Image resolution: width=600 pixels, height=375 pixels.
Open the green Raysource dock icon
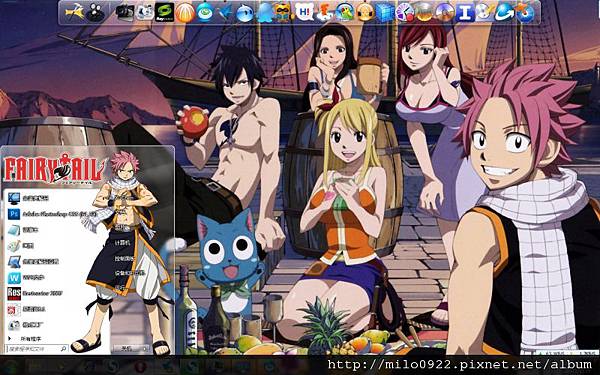(x=165, y=12)
